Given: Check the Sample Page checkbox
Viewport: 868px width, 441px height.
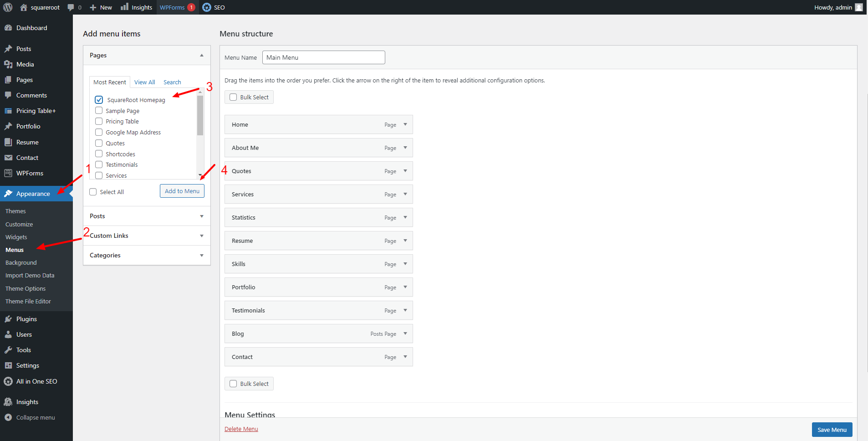Looking at the screenshot, I should click(x=99, y=111).
